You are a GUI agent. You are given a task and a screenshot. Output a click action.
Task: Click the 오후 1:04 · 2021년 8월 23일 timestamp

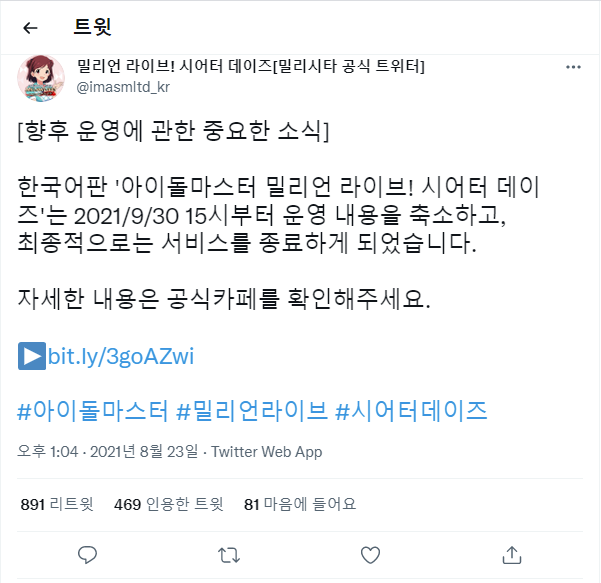(x=108, y=452)
